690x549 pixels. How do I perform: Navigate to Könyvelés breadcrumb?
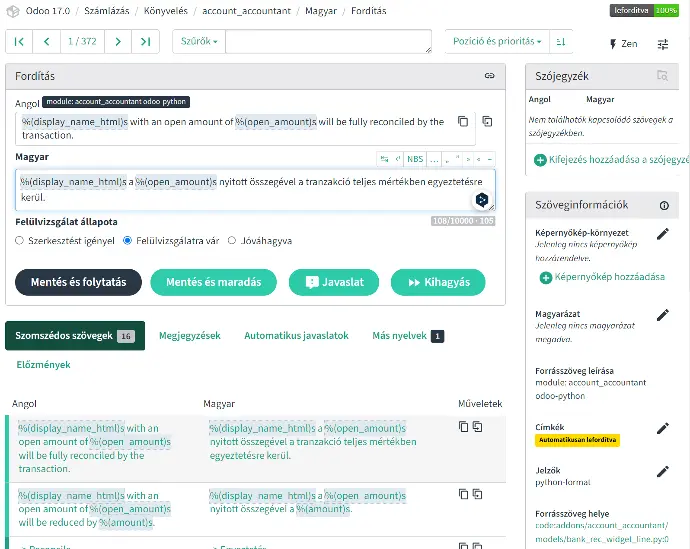click(x=165, y=11)
